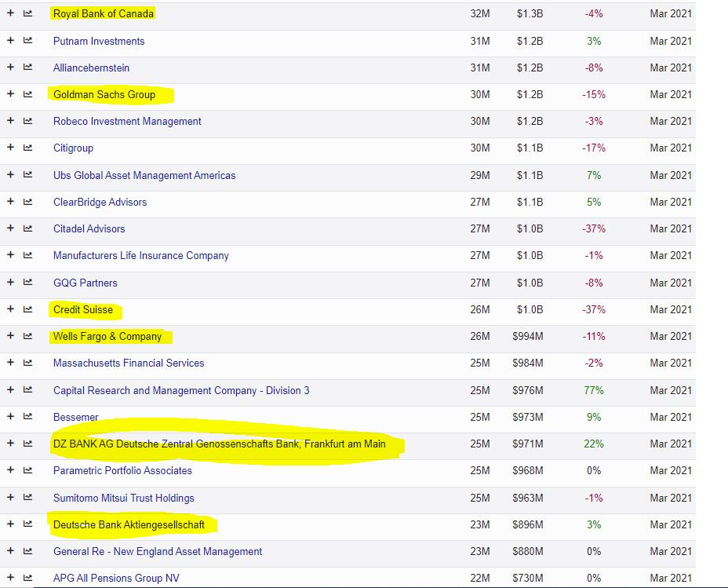728x588 pixels.
Task: Open chart icon for Credit Suisse
Action: pyautogui.click(x=28, y=309)
